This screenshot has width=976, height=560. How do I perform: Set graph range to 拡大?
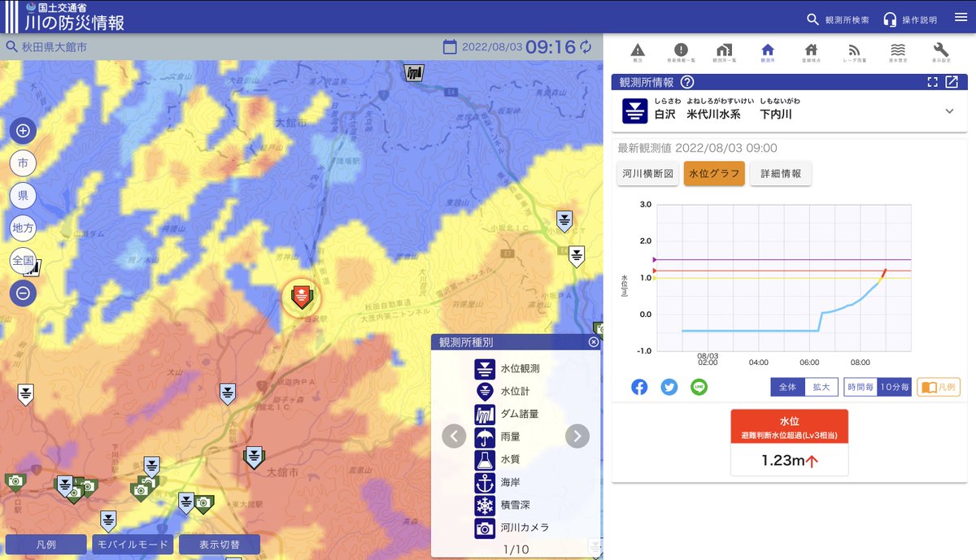[x=821, y=388]
